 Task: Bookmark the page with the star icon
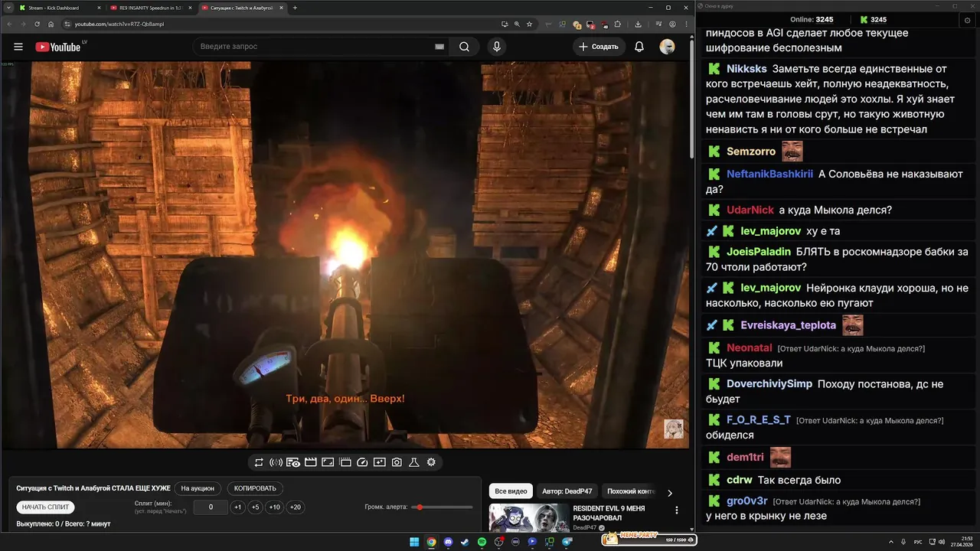[x=529, y=24]
